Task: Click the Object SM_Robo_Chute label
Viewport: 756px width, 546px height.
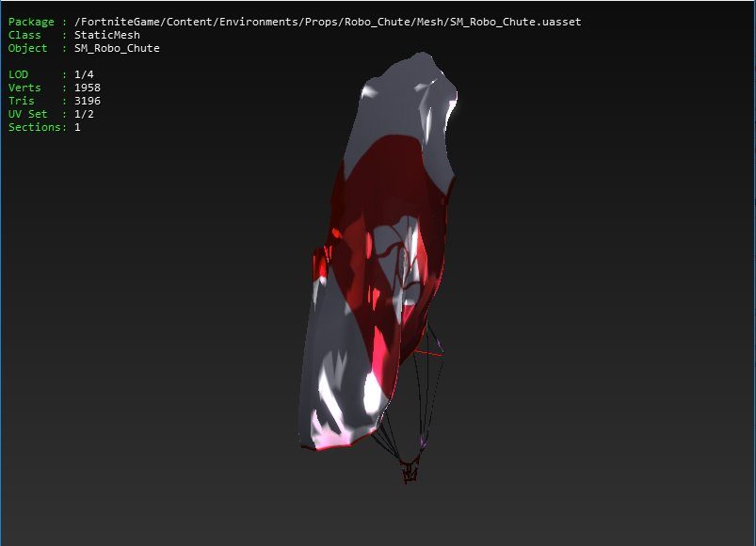Action: coord(116,48)
